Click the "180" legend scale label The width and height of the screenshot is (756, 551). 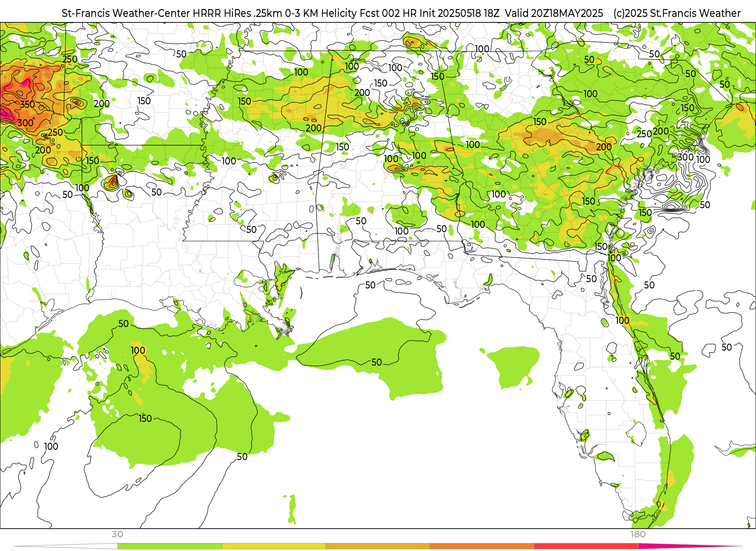pos(638,534)
